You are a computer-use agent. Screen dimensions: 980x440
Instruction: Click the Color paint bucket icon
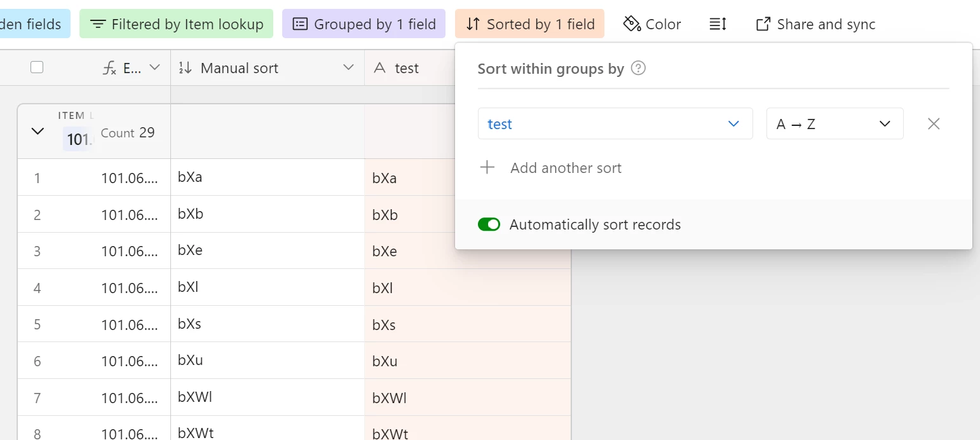click(x=632, y=24)
